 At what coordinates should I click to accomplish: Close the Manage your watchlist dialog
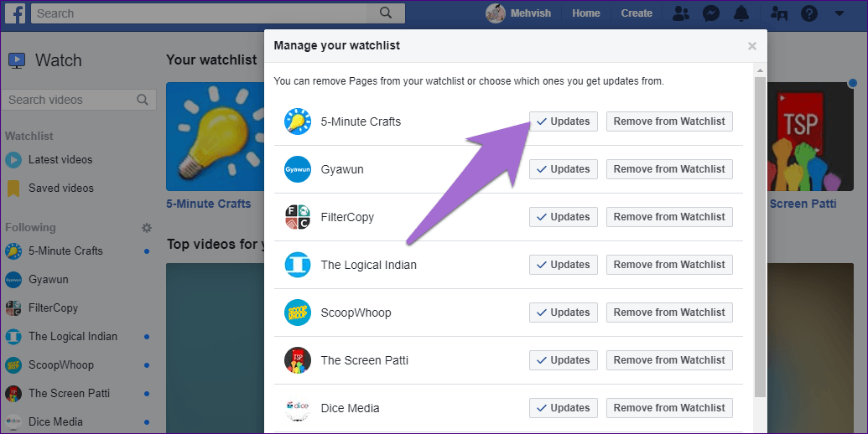tap(751, 46)
